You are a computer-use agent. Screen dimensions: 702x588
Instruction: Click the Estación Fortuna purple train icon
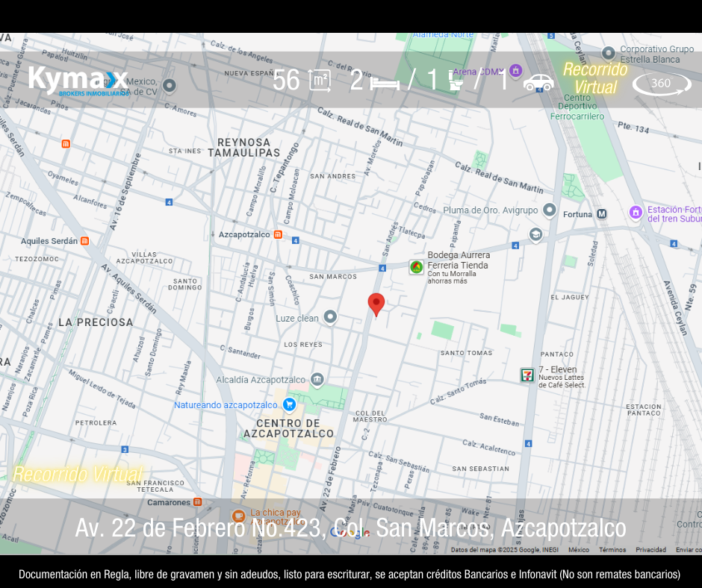[636, 213]
